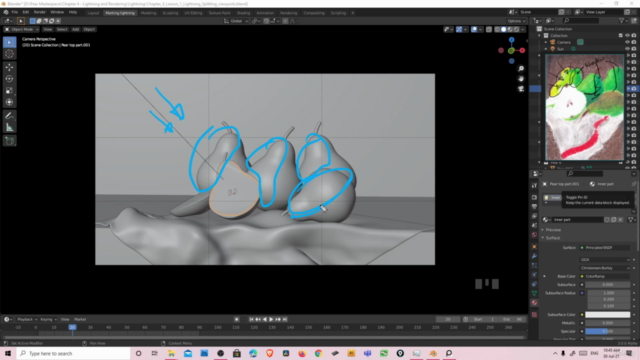Toggle viewport visibility of Collection in outliner
Viewport: 640px width, 360px height.
pyautogui.click(x=627, y=36)
